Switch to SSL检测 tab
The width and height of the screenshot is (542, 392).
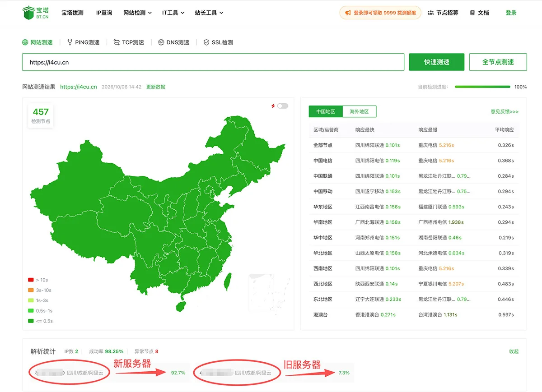(x=218, y=42)
